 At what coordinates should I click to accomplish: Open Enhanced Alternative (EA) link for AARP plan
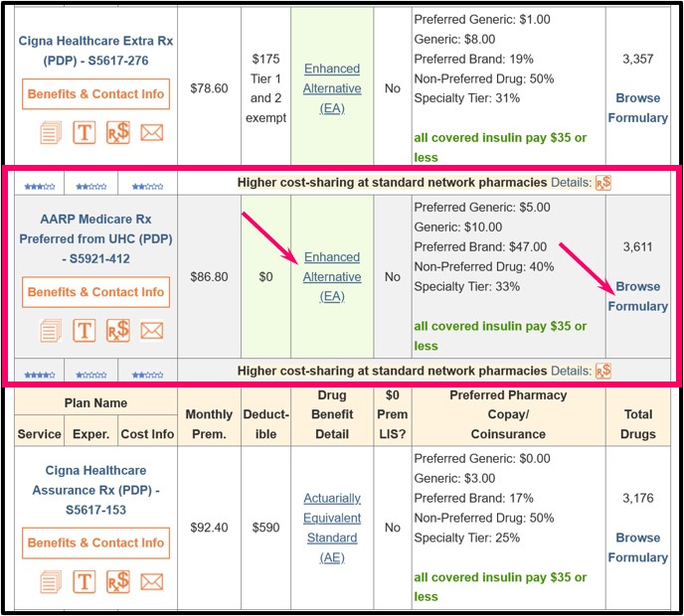(332, 277)
